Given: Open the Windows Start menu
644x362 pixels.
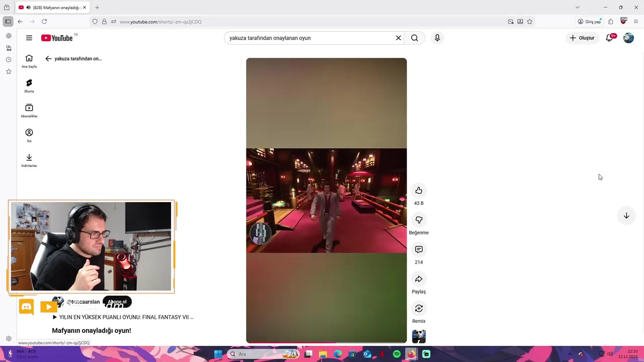Looking at the screenshot, I should 218,354.
